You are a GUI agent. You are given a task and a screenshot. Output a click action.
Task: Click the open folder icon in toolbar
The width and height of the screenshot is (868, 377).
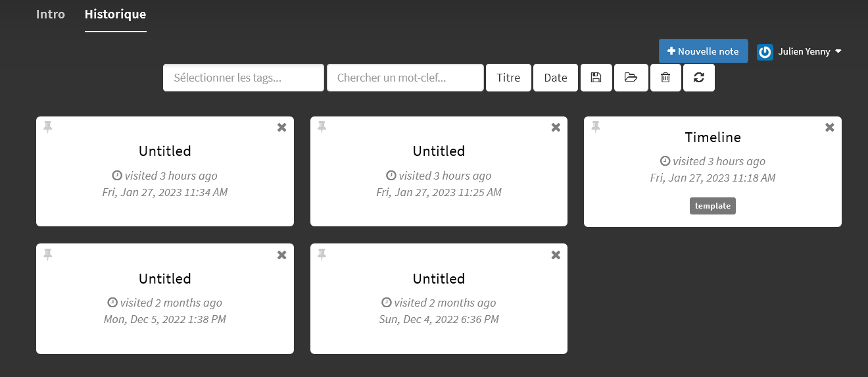pyautogui.click(x=631, y=78)
